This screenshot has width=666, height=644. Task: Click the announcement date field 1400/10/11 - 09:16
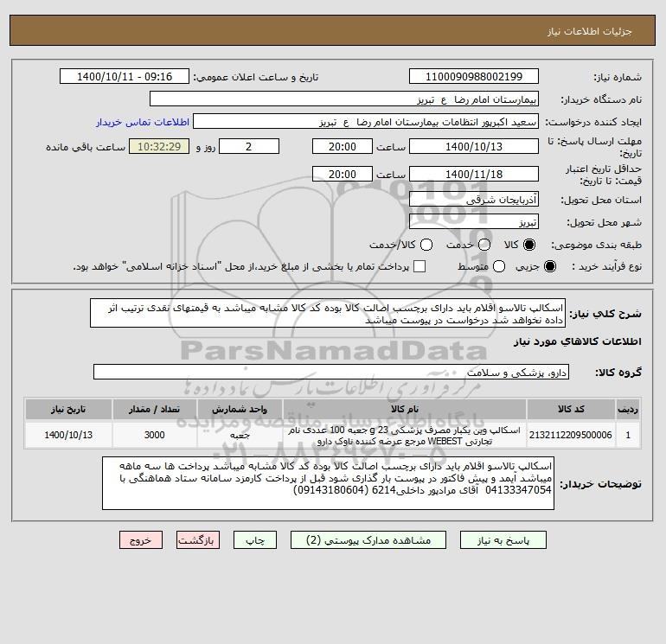coord(125,76)
